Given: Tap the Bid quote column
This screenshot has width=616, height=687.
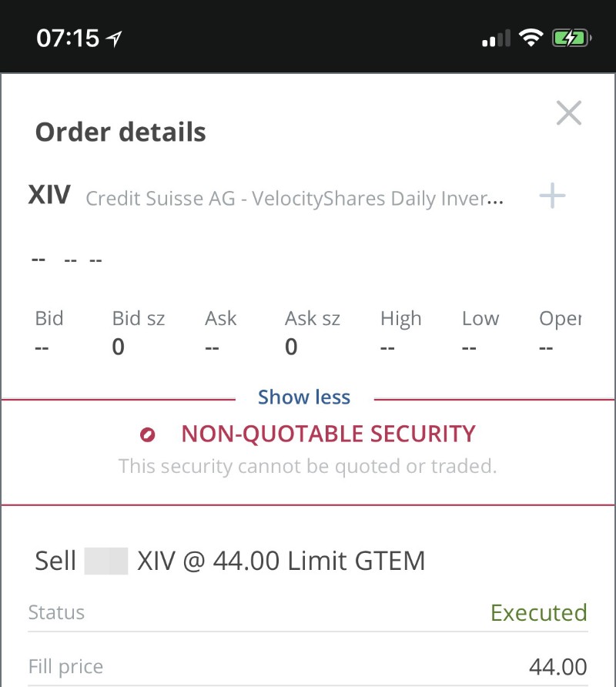Looking at the screenshot, I should click(49, 332).
